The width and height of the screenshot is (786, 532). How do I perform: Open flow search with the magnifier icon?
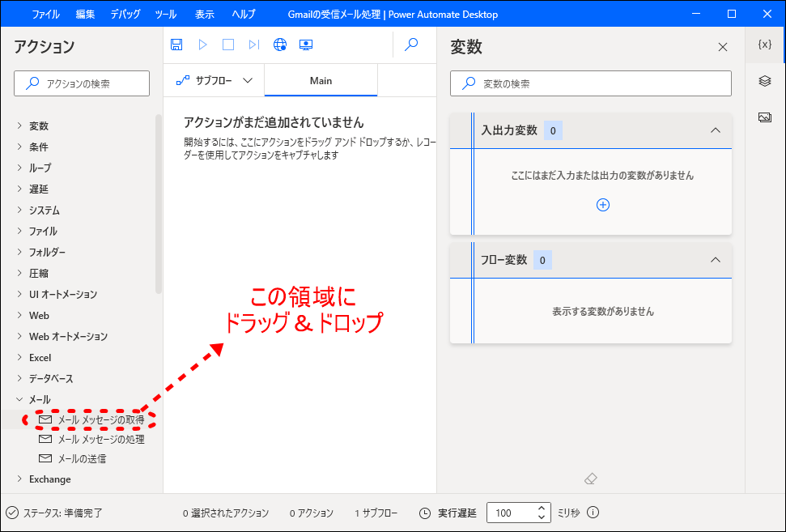click(411, 45)
